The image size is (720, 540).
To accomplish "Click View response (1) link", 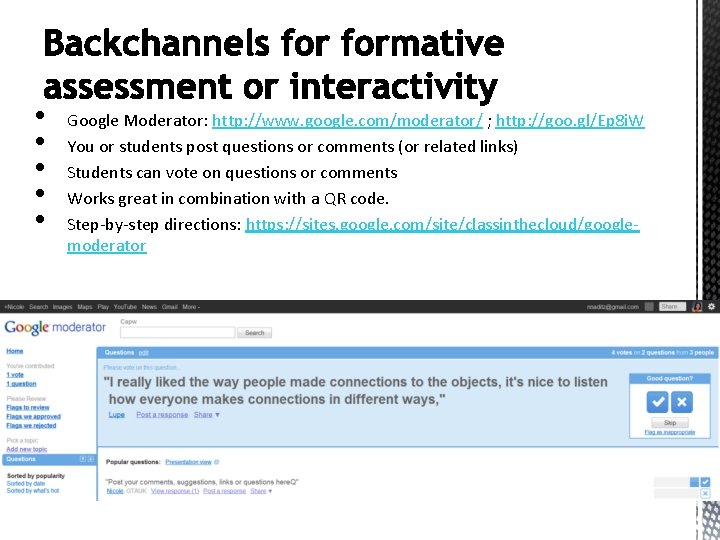I will pos(175,491).
